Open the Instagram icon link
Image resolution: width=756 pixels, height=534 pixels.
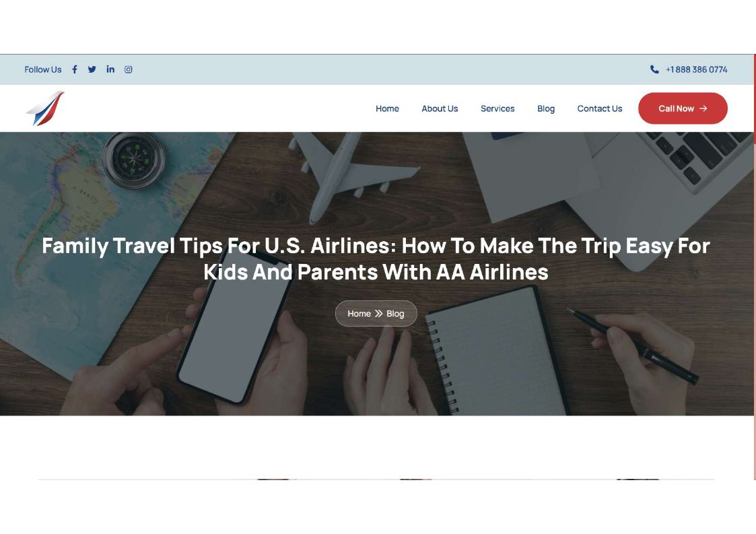(129, 69)
